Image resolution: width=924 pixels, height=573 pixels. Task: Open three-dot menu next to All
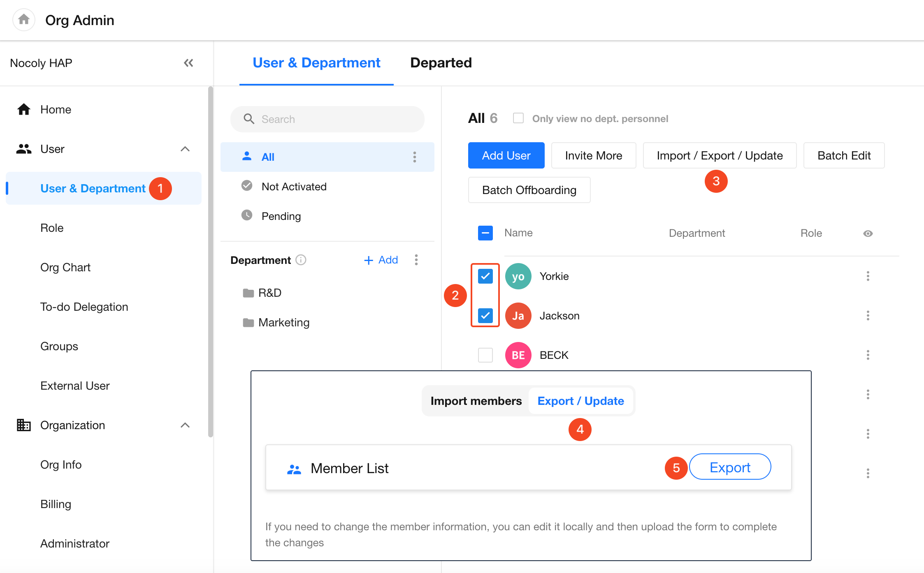[x=414, y=157]
